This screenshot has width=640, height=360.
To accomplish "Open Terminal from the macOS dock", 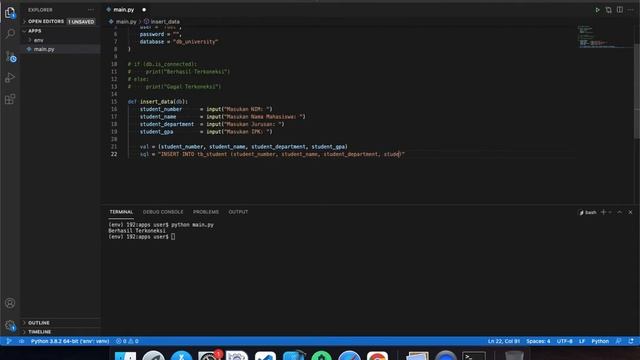I will [x=473, y=356].
